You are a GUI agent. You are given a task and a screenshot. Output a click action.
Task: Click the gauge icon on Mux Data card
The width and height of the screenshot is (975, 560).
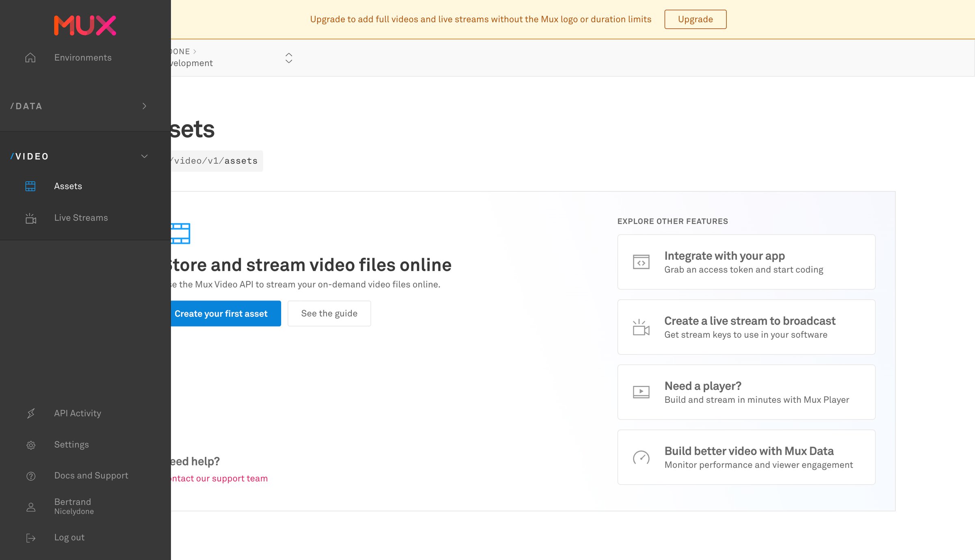pyautogui.click(x=641, y=457)
